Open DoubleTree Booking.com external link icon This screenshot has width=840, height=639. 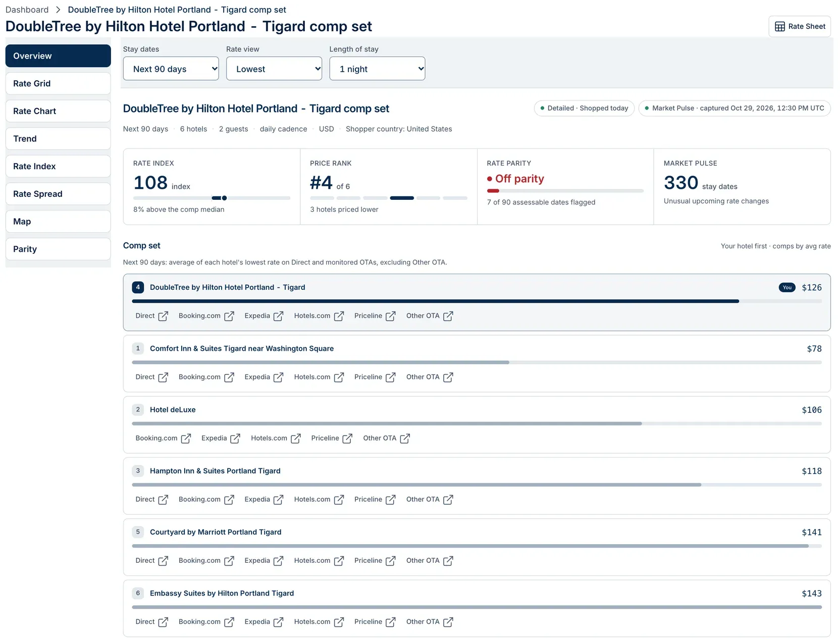[x=229, y=316]
